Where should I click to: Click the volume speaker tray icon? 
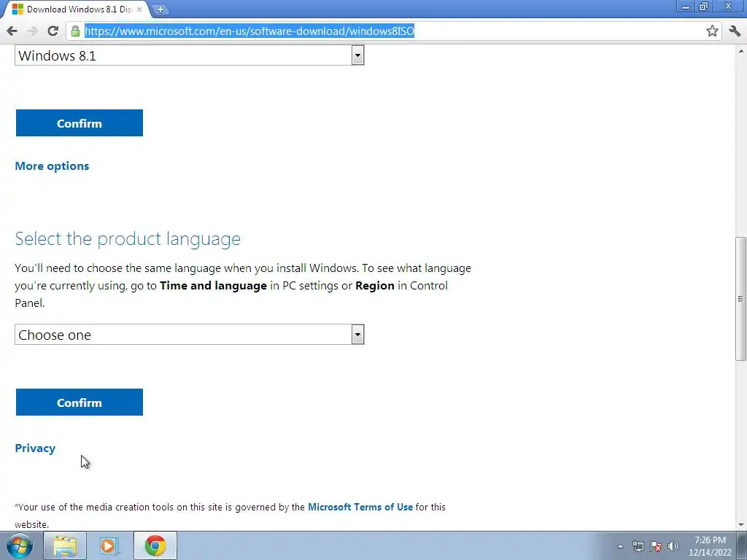click(x=673, y=547)
